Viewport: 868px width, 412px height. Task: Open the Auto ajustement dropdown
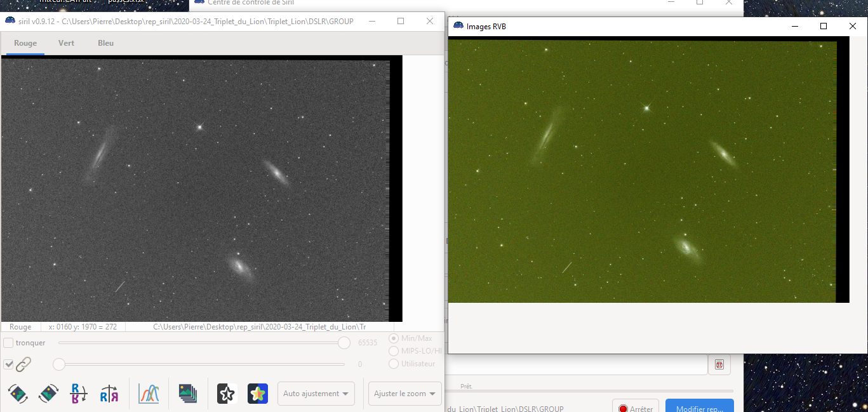[x=316, y=394]
